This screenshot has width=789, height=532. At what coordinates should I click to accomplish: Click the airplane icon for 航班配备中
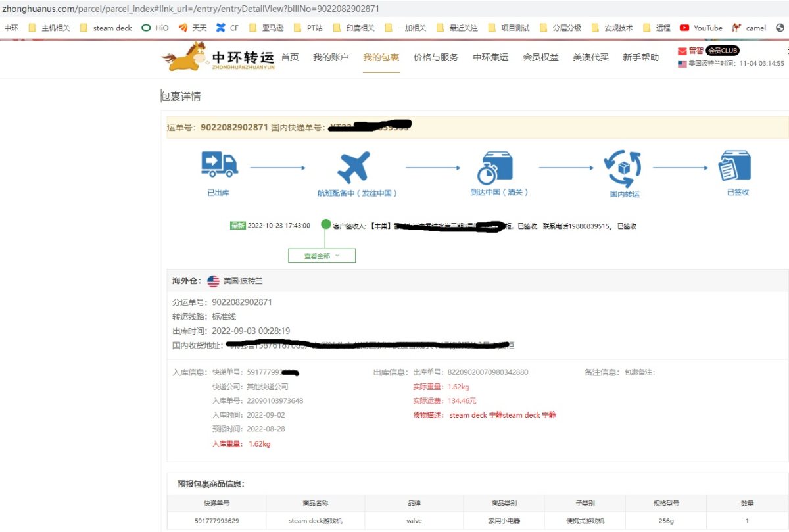click(x=355, y=166)
